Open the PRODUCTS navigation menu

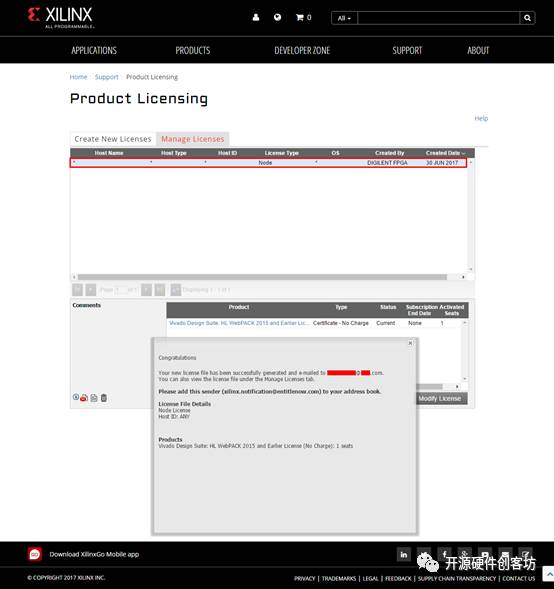[x=193, y=50]
